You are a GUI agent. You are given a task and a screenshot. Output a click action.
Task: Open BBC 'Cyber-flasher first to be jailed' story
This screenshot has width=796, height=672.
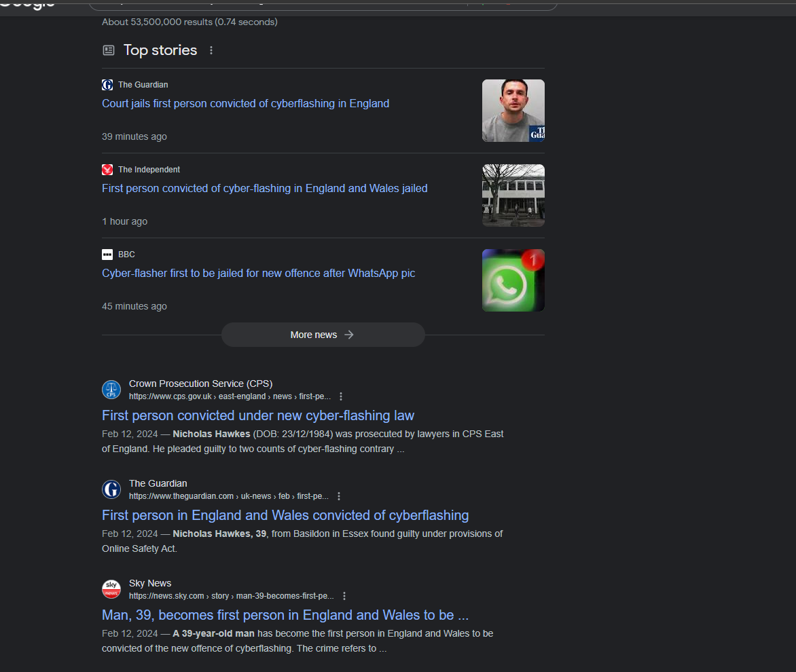click(x=258, y=274)
